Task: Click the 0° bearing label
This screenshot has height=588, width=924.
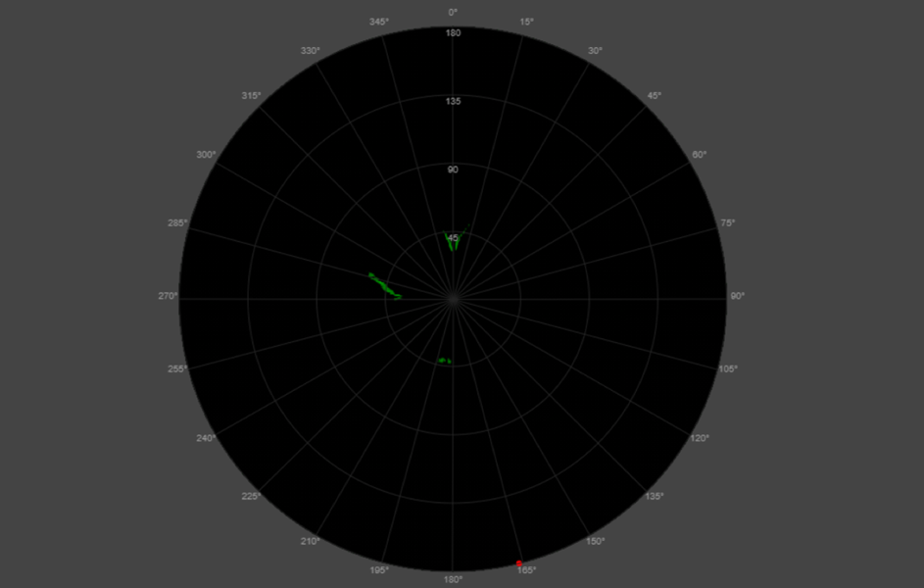Action: coord(453,13)
